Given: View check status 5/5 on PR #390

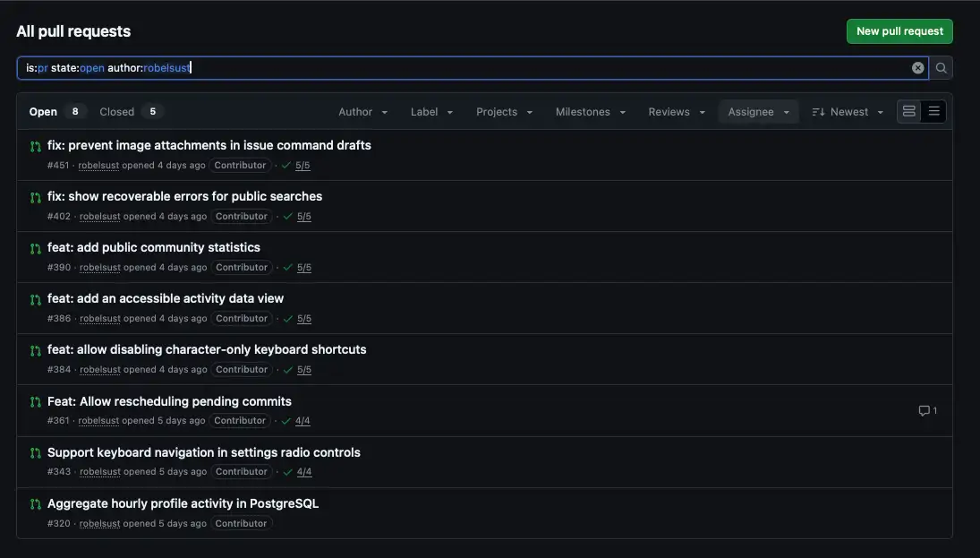Looking at the screenshot, I should point(303,267).
